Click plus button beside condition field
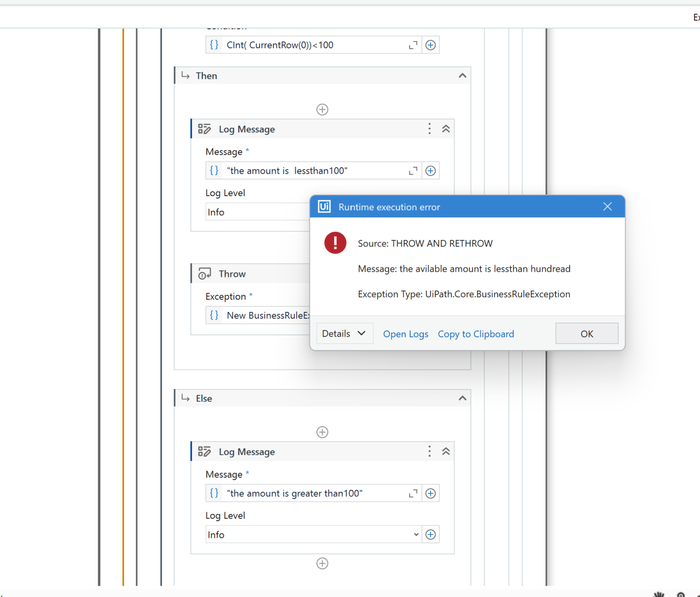700x597 pixels. pyautogui.click(x=430, y=45)
